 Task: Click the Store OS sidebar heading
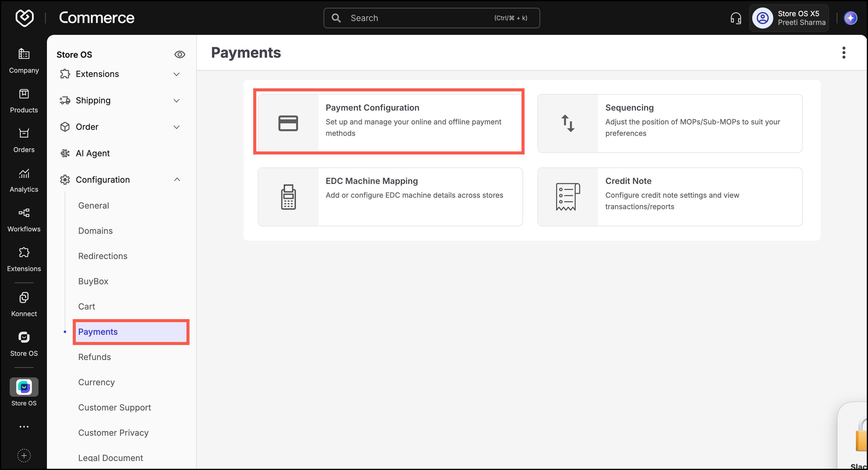[74, 54]
